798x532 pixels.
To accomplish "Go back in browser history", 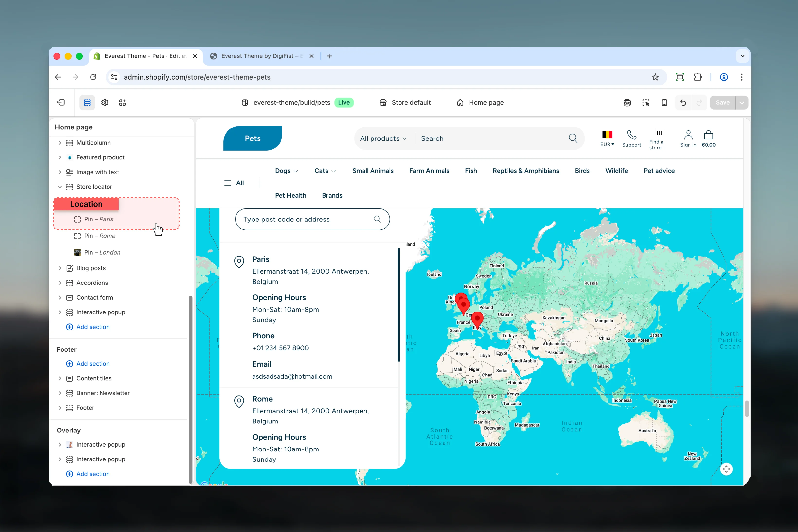I will [x=58, y=77].
